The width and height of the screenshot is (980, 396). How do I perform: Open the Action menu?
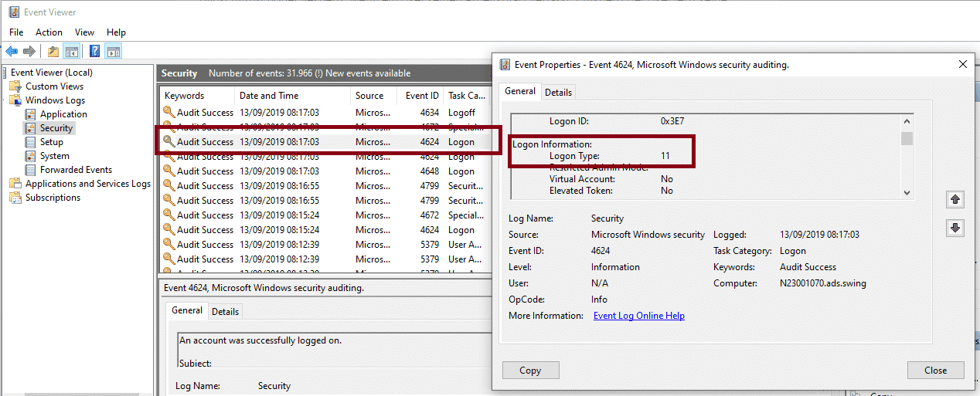(49, 32)
